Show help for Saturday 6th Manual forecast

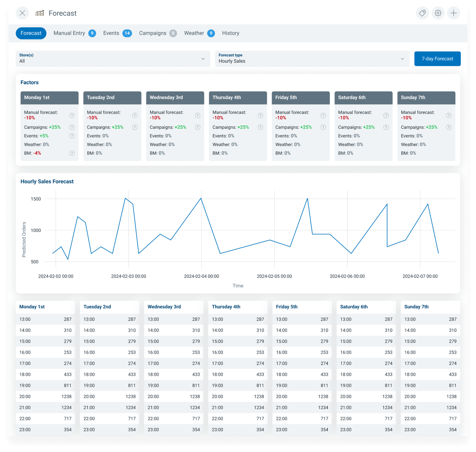pos(386,115)
